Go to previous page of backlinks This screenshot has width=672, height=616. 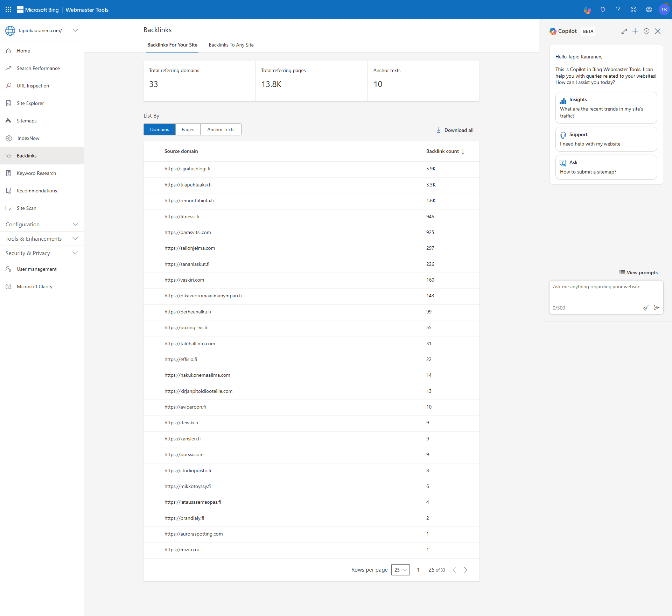click(454, 570)
